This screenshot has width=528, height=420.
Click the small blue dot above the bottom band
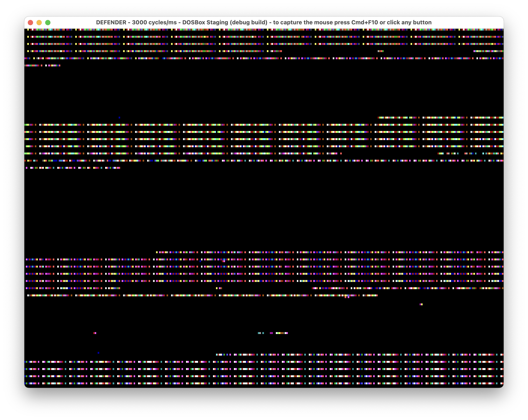pyautogui.click(x=98, y=352)
